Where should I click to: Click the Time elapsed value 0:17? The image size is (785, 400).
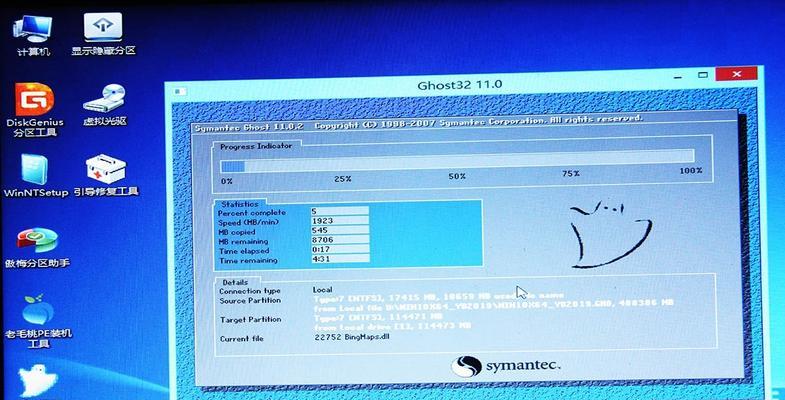click(x=339, y=250)
